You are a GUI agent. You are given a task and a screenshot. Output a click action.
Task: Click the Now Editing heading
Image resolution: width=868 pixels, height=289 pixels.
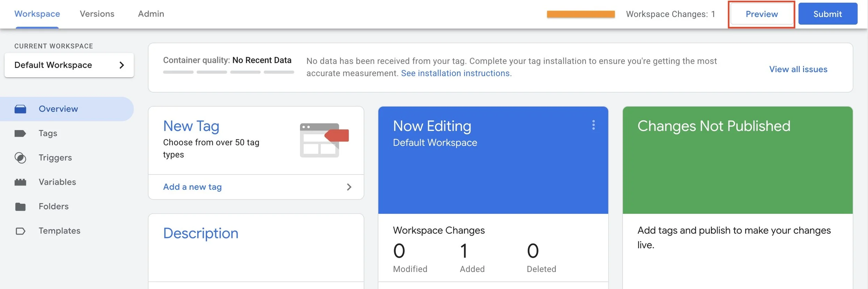click(x=432, y=126)
